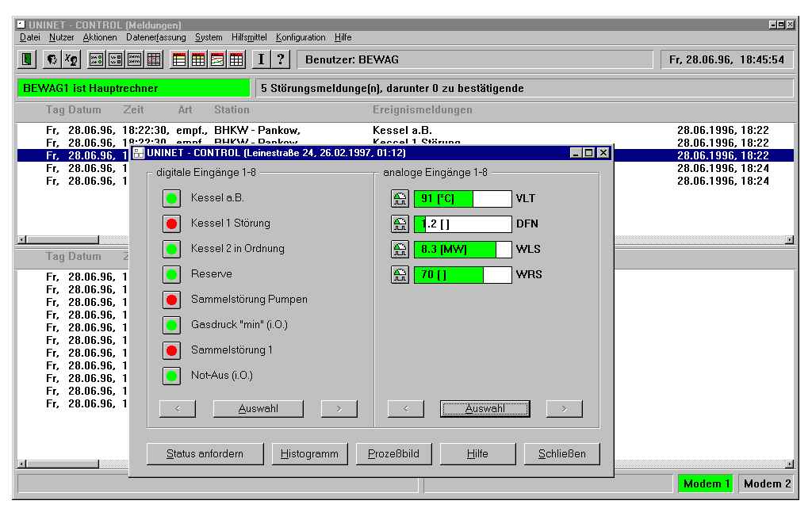Viewport: 812px width, 512px height.
Task: Click the 'Ereignismeldungen' column header
Action: tap(422, 109)
